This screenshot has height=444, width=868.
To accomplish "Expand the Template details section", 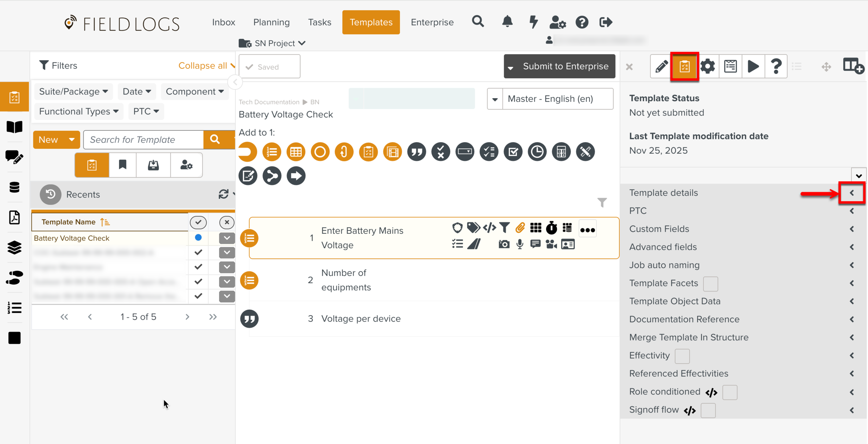I will (x=852, y=193).
